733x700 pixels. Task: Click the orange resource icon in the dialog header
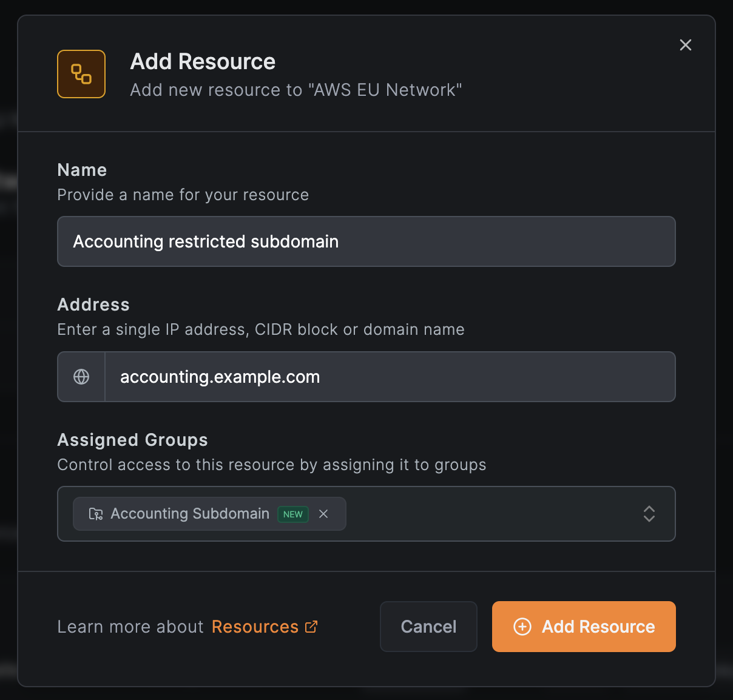81,73
